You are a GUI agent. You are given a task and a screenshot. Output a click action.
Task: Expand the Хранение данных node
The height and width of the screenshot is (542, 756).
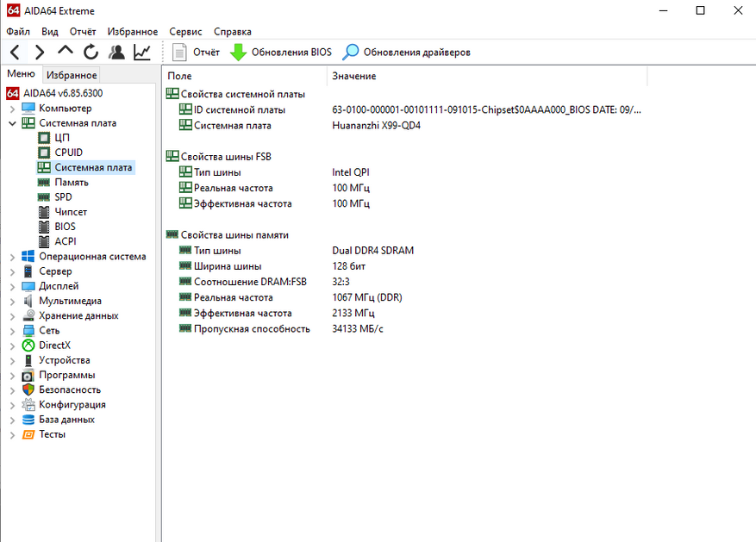click(11, 316)
